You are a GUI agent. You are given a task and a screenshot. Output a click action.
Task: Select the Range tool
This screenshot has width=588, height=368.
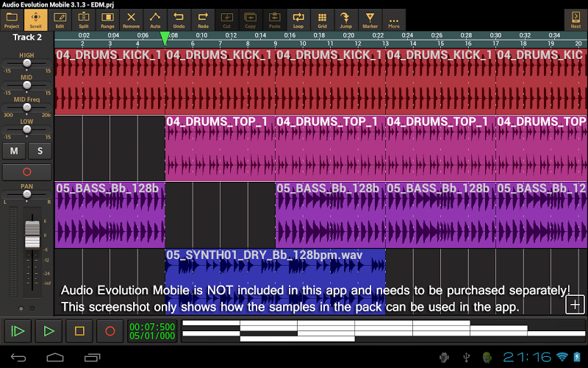(107, 19)
